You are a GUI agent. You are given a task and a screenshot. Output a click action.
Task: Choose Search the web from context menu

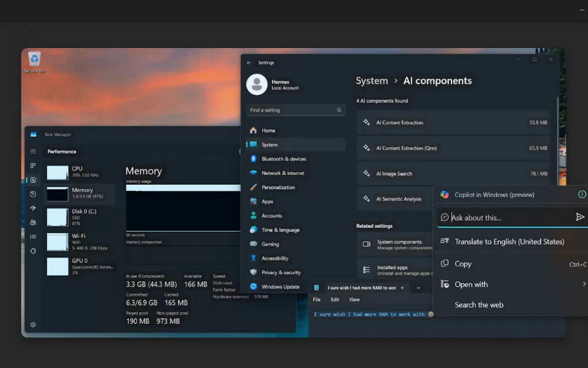512,305
